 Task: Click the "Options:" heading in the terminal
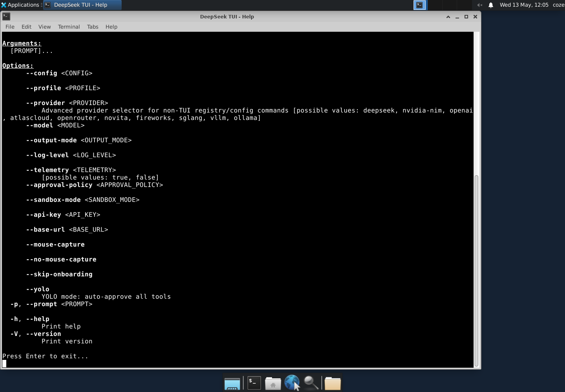(x=18, y=66)
